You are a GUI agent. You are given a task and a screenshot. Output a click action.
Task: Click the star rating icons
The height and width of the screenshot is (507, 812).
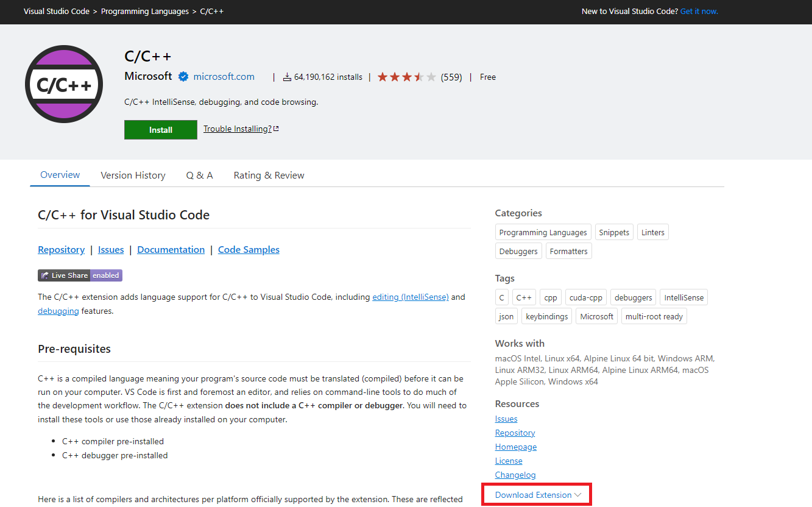[407, 77]
